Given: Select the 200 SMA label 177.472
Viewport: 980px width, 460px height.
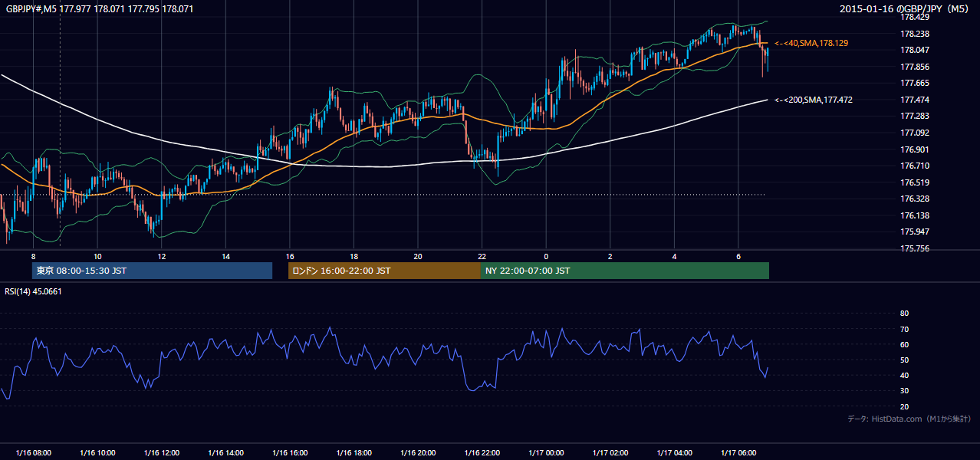Looking at the screenshot, I should pos(814,100).
